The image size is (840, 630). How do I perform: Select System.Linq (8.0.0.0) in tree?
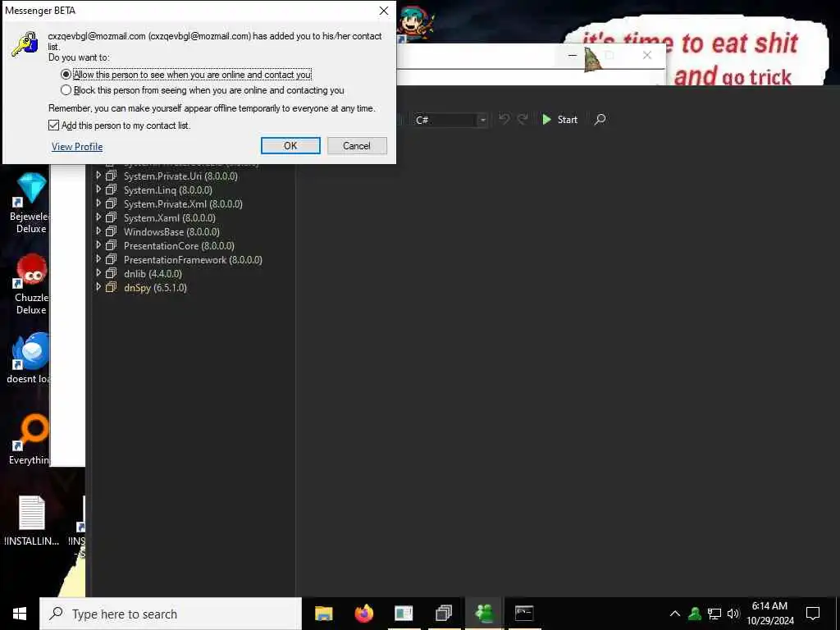tap(167, 190)
